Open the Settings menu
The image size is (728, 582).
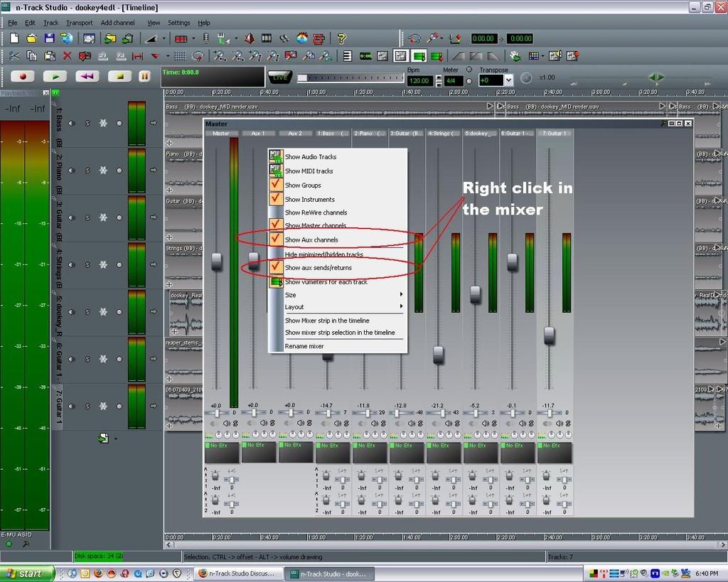pyautogui.click(x=178, y=22)
